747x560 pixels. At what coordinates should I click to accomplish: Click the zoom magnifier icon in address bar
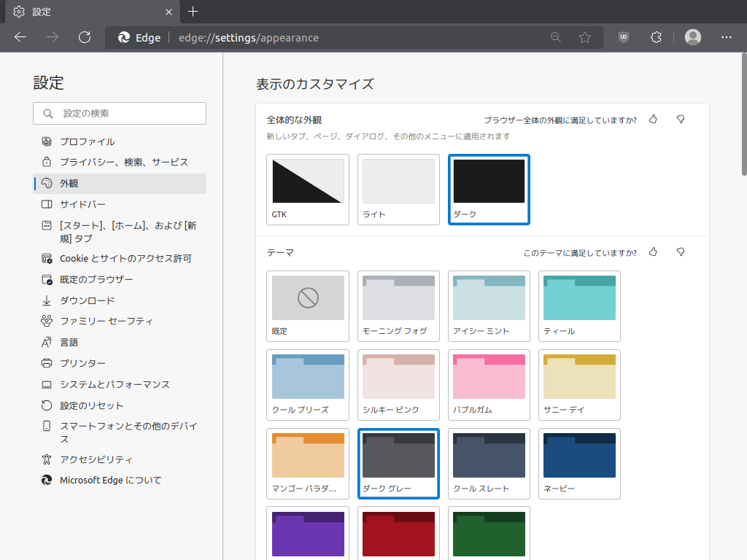[555, 37]
